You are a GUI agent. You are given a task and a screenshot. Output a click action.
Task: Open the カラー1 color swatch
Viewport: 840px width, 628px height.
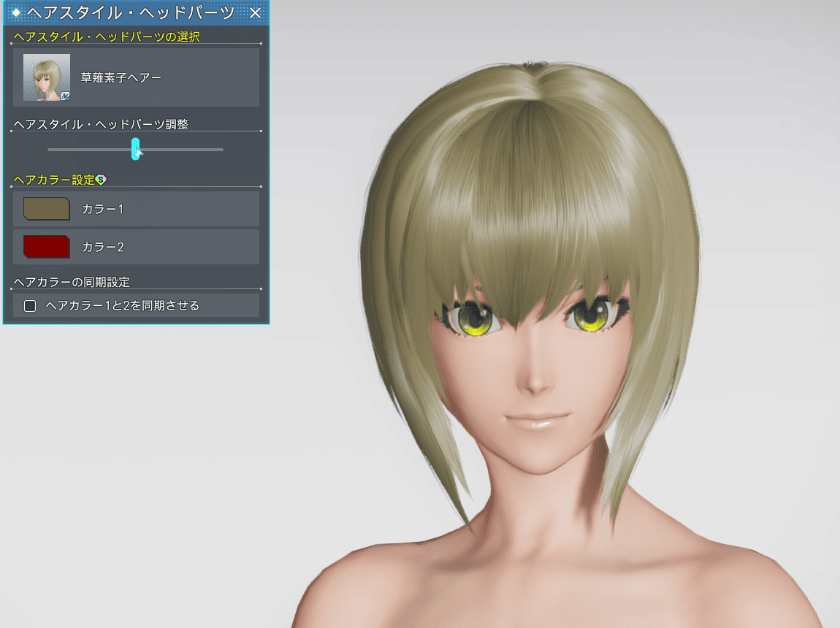[x=47, y=209]
